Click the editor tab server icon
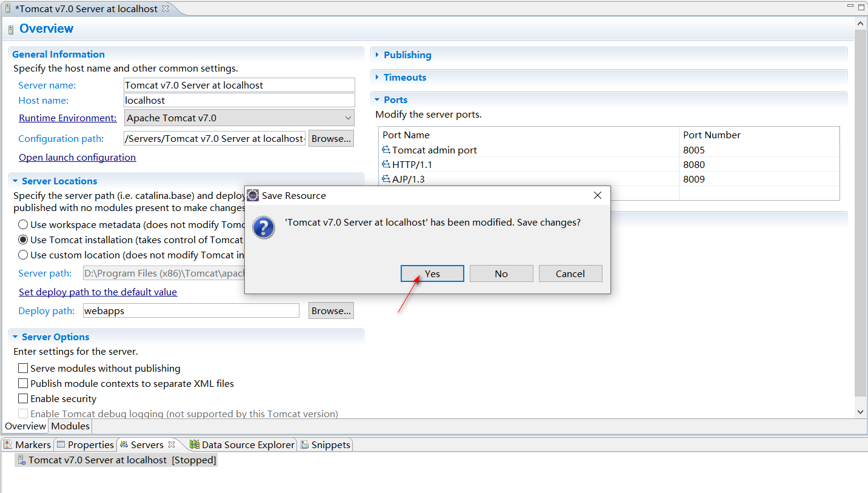 (7, 8)
